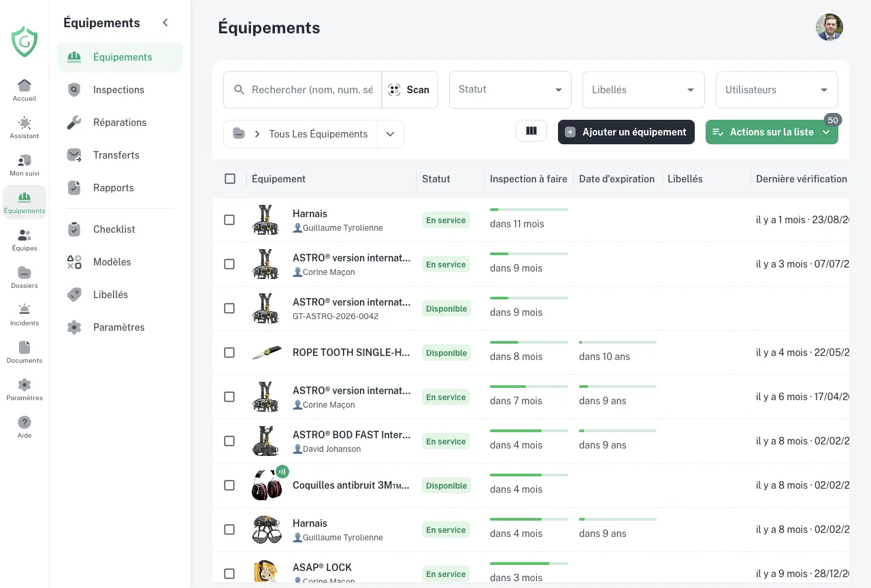Open Mon suivi in left rail
This screenshot has height=588, width=871.
tap(24, 160)
